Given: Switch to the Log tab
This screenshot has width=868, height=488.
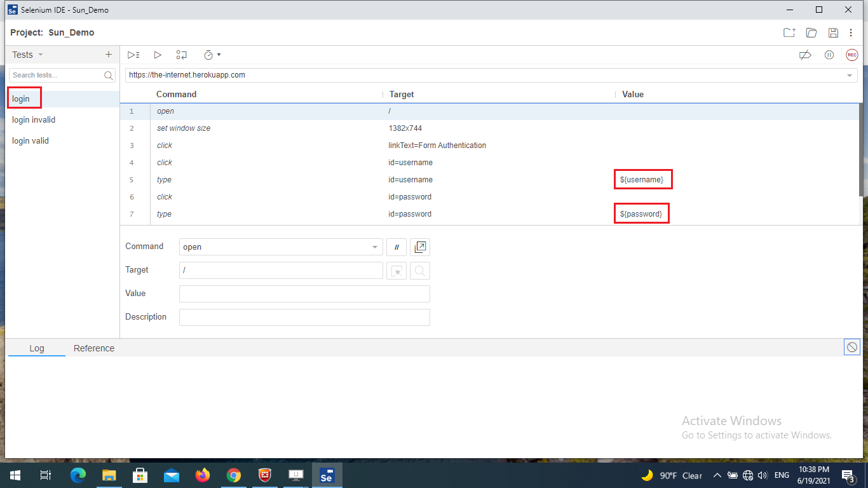Looking at the screenshot, I should coord(37,348).
